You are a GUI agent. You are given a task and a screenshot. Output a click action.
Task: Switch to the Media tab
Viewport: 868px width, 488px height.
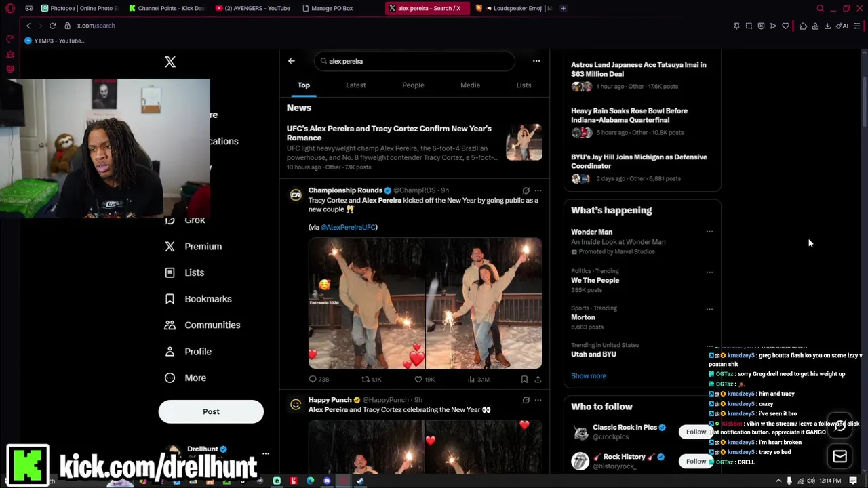(470, 85)
